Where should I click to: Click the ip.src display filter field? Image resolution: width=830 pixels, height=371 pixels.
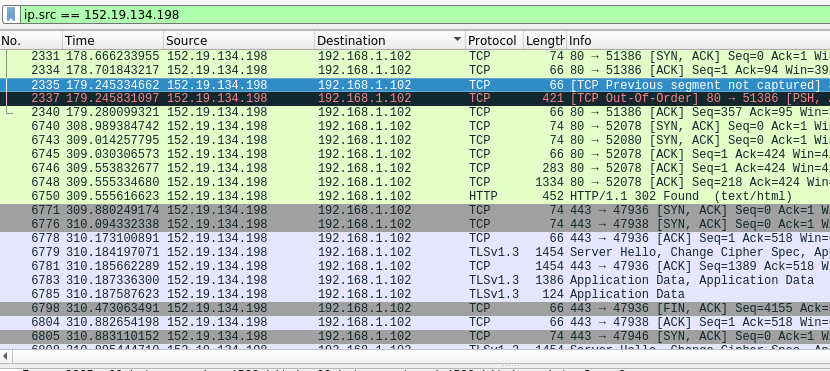[x=425, y=14]
